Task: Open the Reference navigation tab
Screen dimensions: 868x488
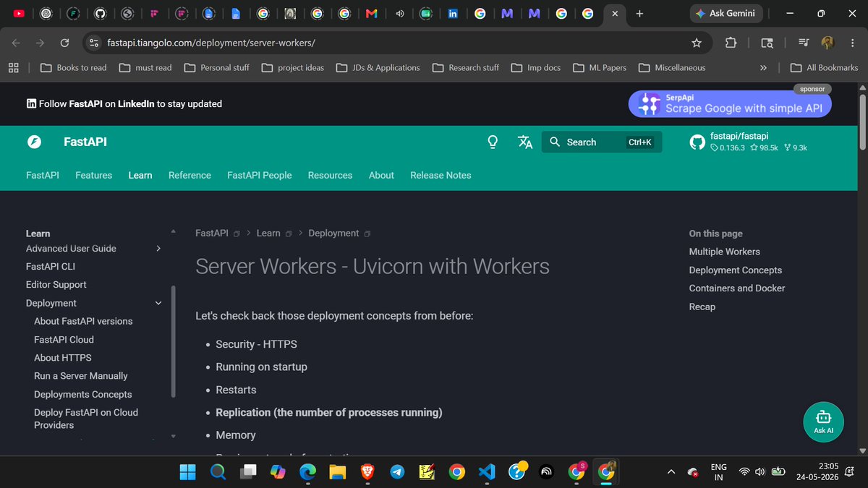Action: click(x=190, y=175)
